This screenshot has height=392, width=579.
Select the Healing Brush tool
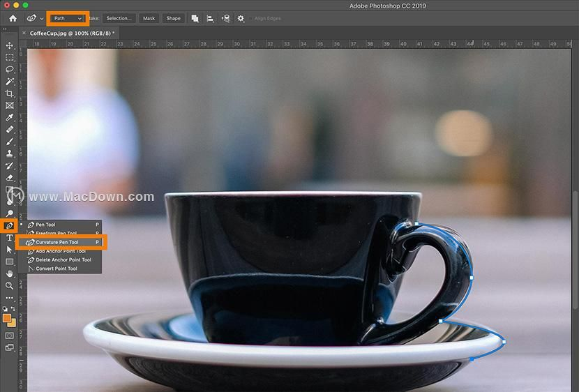(x=10, y=129)
